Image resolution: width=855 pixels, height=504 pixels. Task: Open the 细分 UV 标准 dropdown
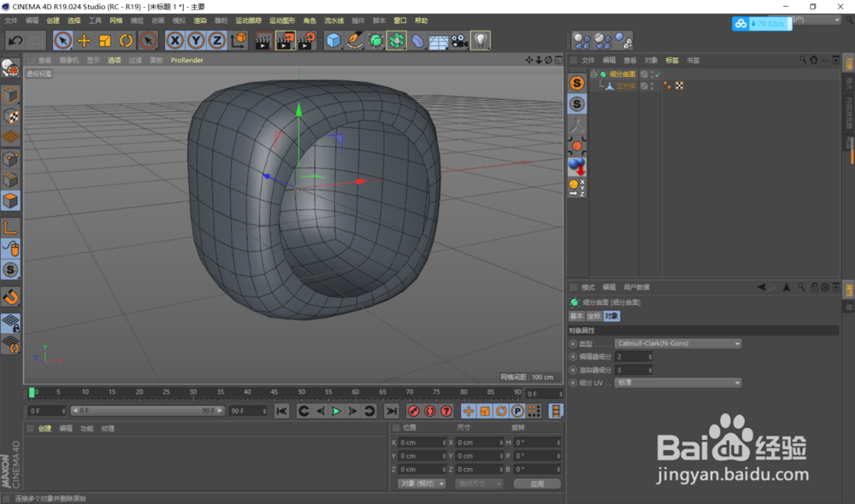click(678, 383)
